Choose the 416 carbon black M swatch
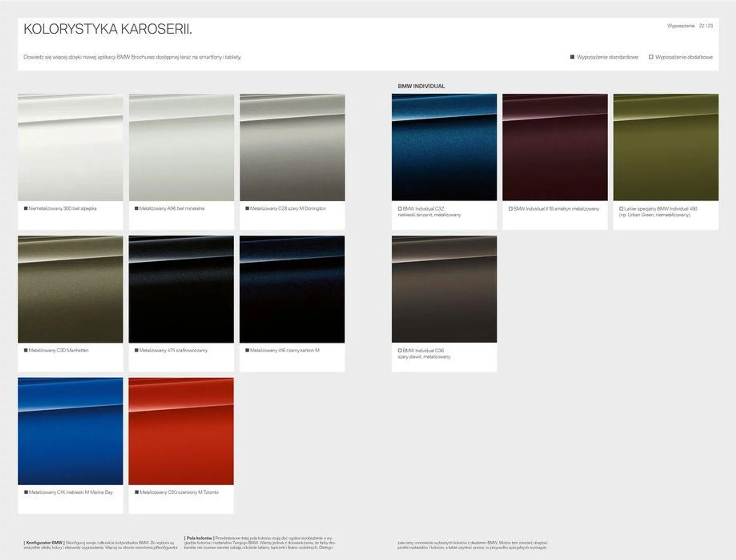The height and width of the screenshot is (560, 736). click(x=292, y=289)
